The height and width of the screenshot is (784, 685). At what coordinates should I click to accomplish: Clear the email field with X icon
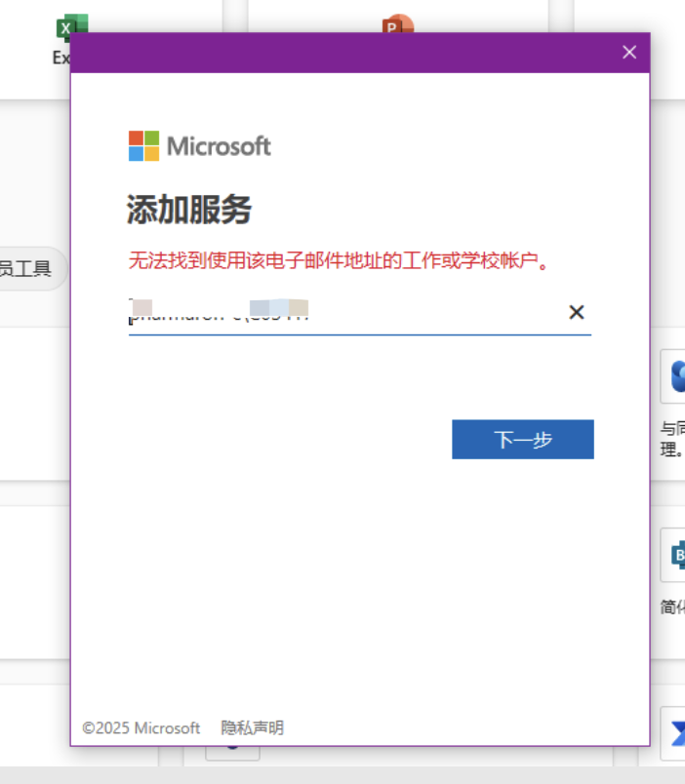click(x=577, y=312)
